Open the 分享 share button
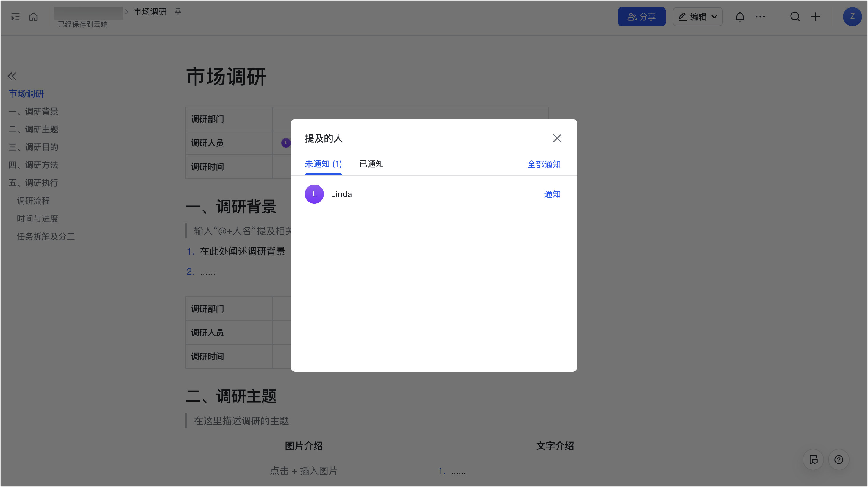 (x=641, y=16)
